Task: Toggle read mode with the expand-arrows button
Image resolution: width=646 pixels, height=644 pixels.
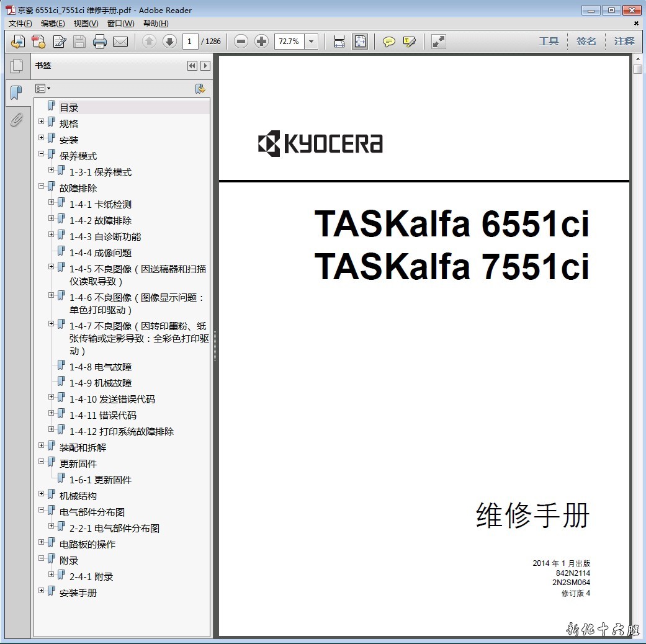Action: coord(439,42)
